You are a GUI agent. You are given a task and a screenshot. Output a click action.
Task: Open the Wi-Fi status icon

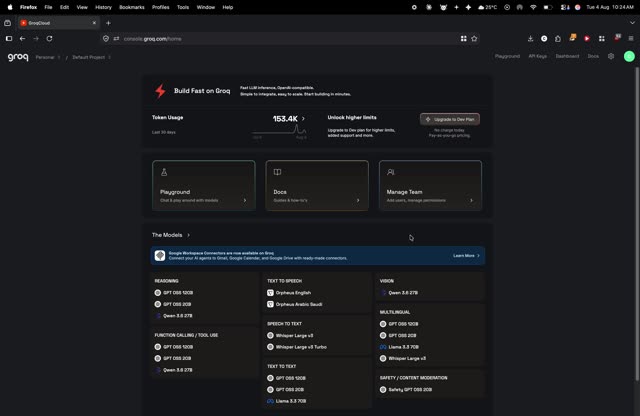point(533,7)
